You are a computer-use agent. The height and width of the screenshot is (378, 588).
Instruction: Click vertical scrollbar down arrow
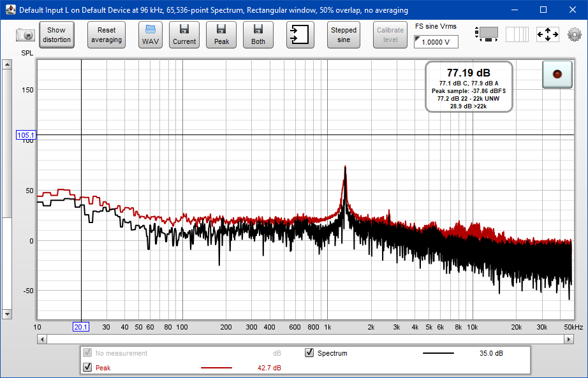[7, 314]
